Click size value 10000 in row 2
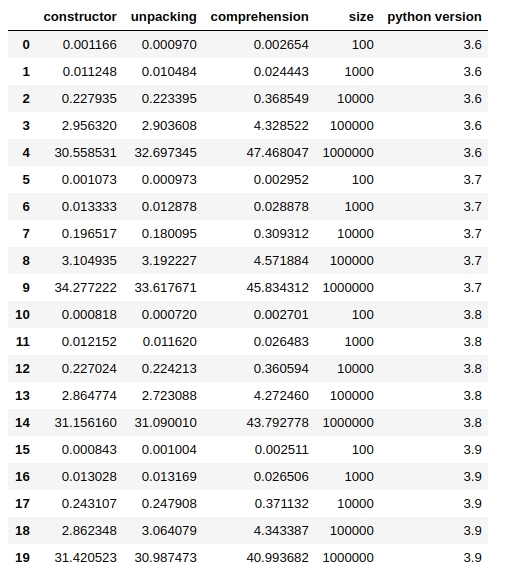The height and width of the screenshot is (574, 523). (x=355, y=99)
